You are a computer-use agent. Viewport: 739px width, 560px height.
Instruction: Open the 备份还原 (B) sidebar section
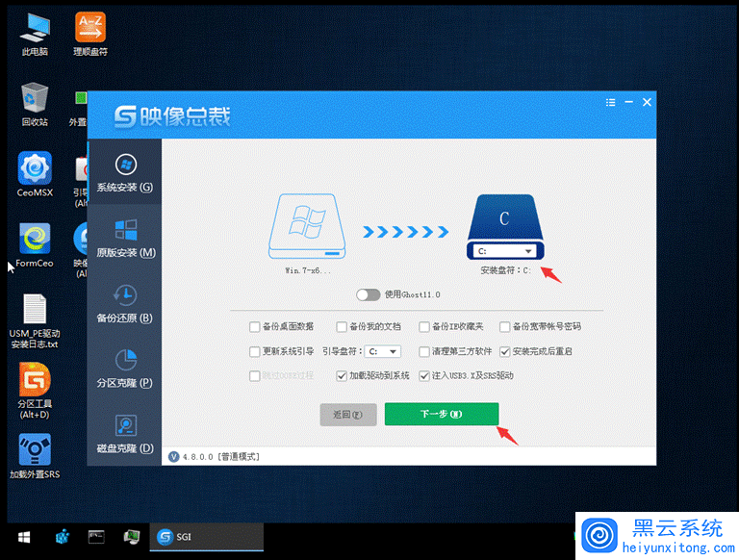[x=124, y=302]
